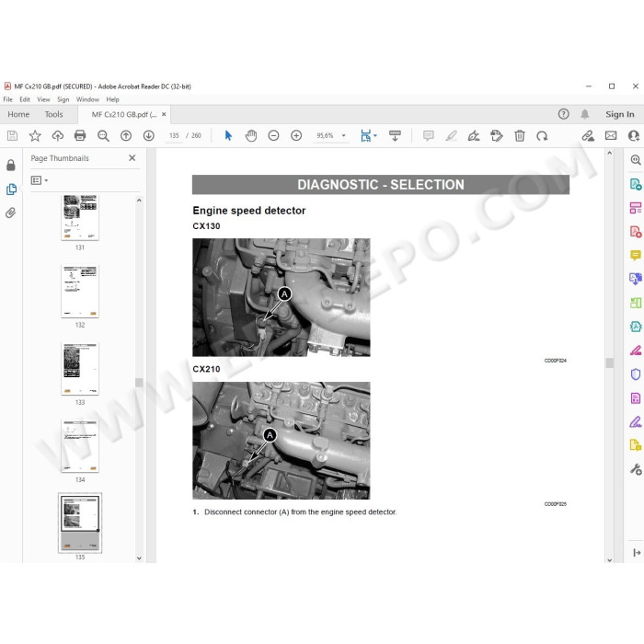
Task: Select the page 134 thumbnail
Action: coord(80,446)
